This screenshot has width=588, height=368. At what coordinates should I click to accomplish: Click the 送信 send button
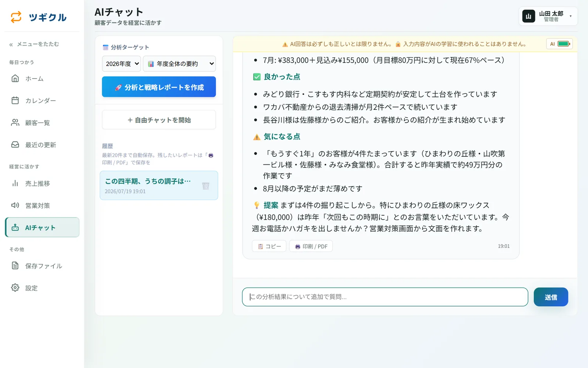coord(551,297)
